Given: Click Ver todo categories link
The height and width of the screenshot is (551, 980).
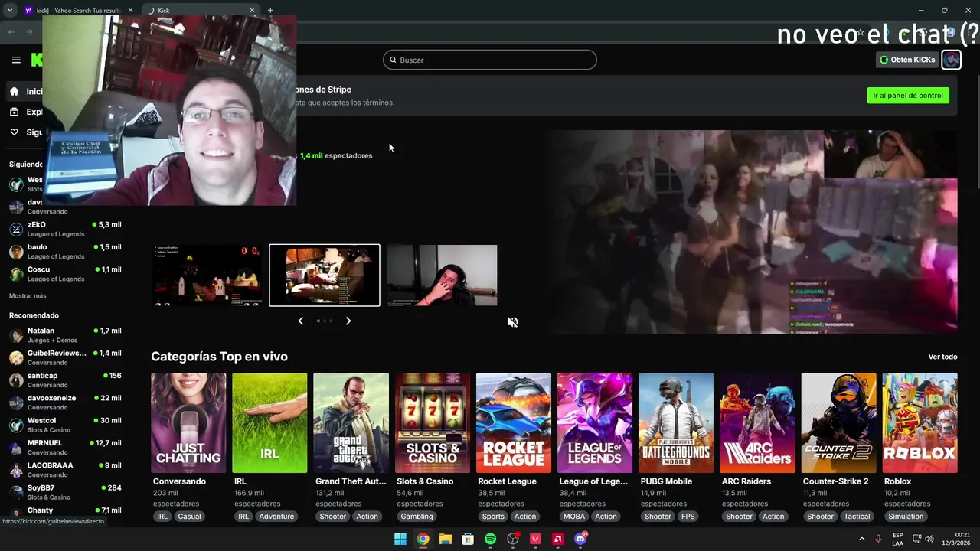Looking at the screenshot, I should (942, 357).
